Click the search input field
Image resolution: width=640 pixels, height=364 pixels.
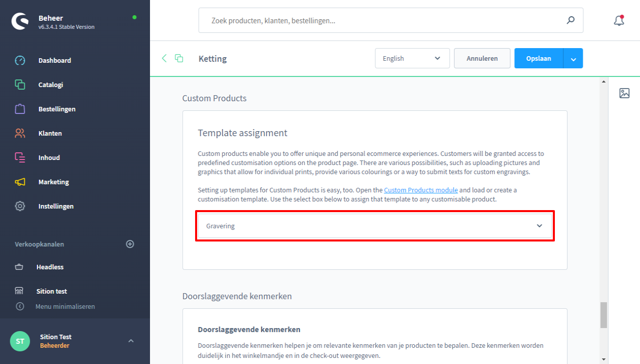point(385,21)
